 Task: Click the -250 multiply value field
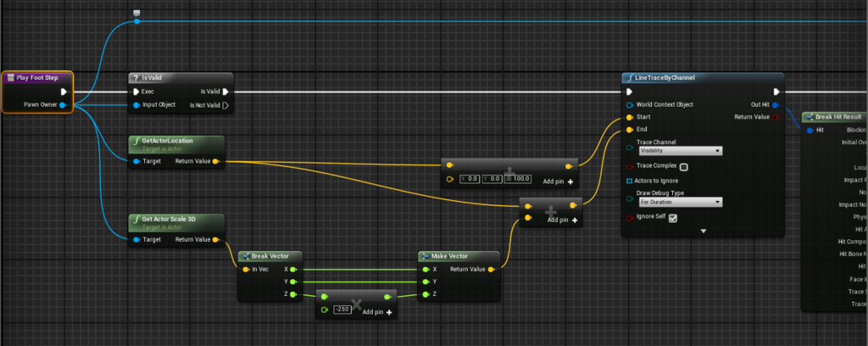click(342, 310)
